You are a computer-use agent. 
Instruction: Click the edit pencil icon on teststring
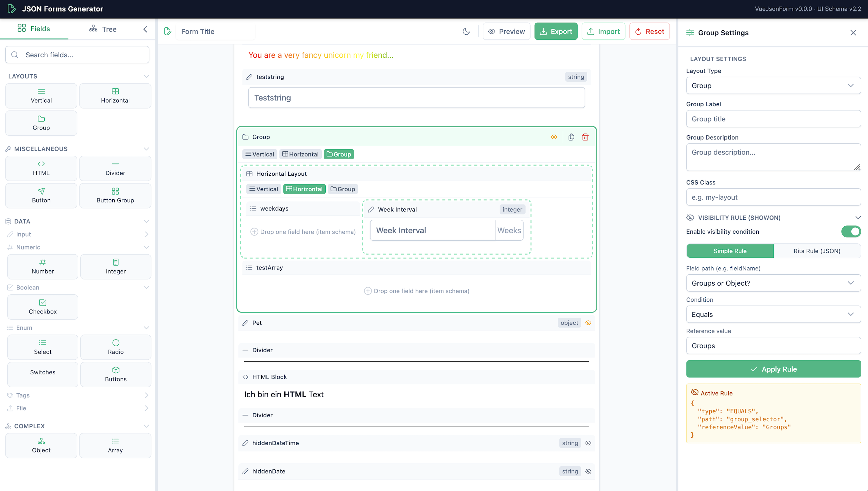(x=249, y=77)
